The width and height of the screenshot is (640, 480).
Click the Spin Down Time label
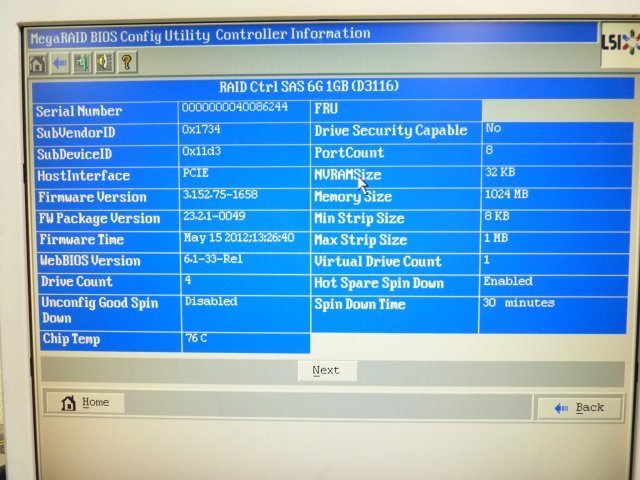(x=360, y=304)
